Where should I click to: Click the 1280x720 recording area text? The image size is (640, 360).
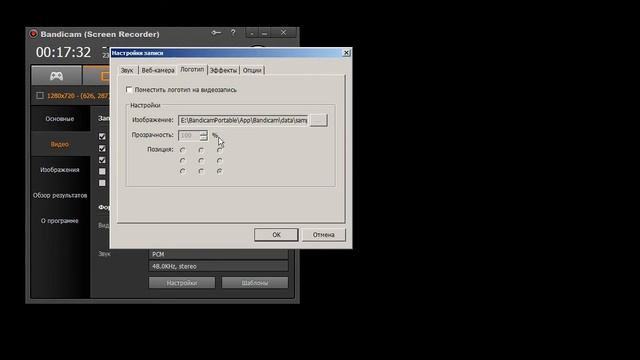click(x=78, y=96)
